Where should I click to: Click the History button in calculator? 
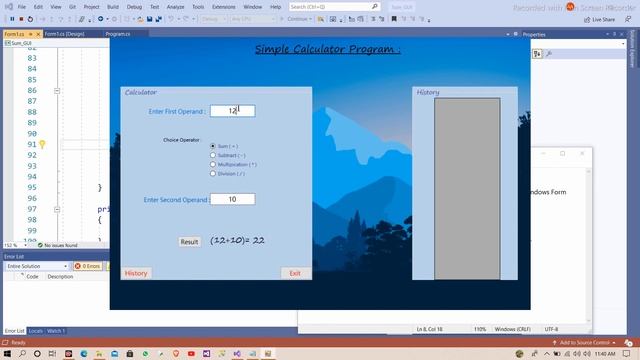(x=136, y=273)
